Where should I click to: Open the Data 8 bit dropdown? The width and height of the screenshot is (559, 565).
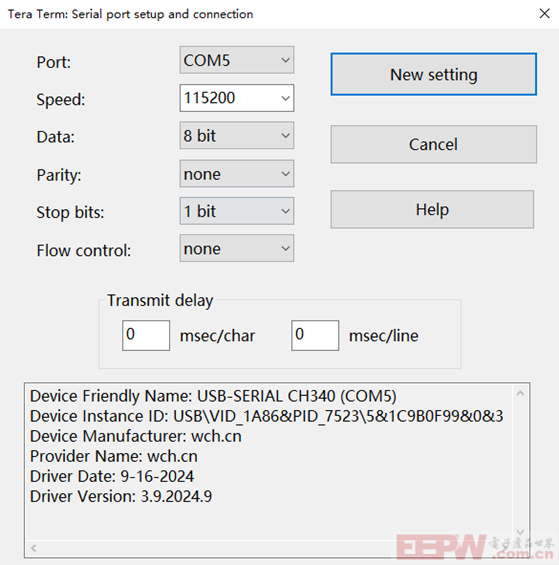tap(237, 135)
